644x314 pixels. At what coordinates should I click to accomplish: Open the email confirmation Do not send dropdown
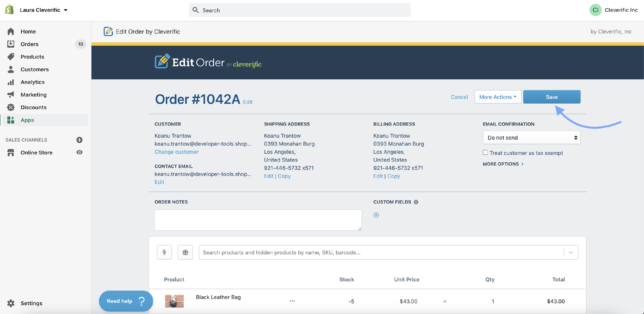coord(531,138)
